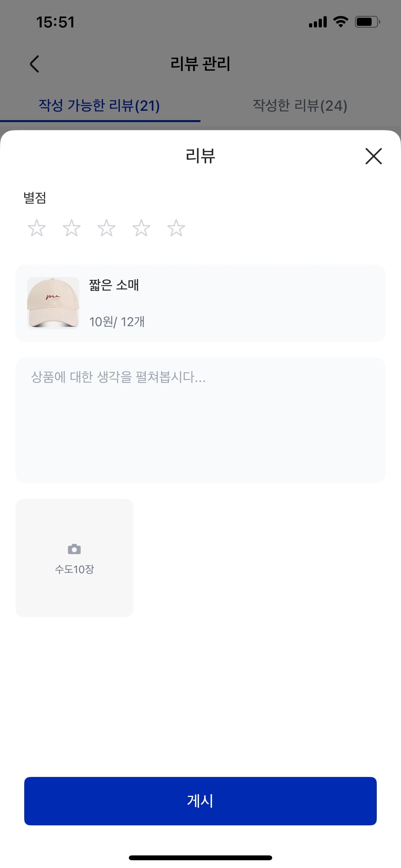Give a five-star rating

(176, 228)
